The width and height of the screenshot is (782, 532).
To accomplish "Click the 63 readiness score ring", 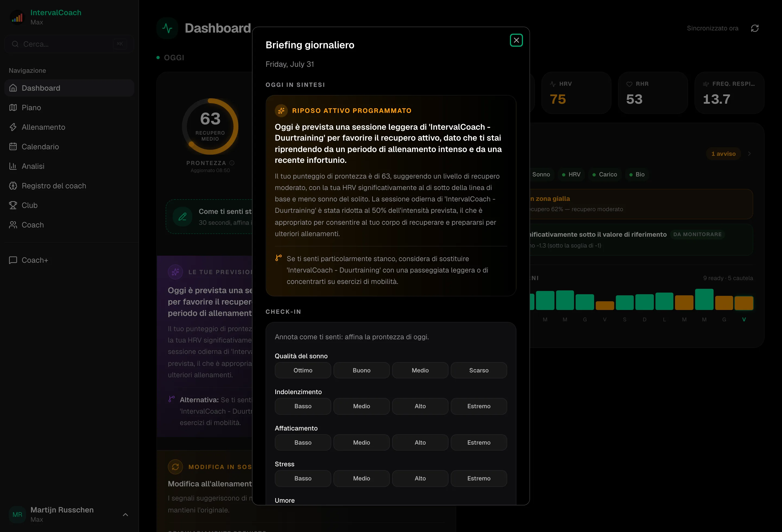I will pyautogui.click(x=210, y=126).
